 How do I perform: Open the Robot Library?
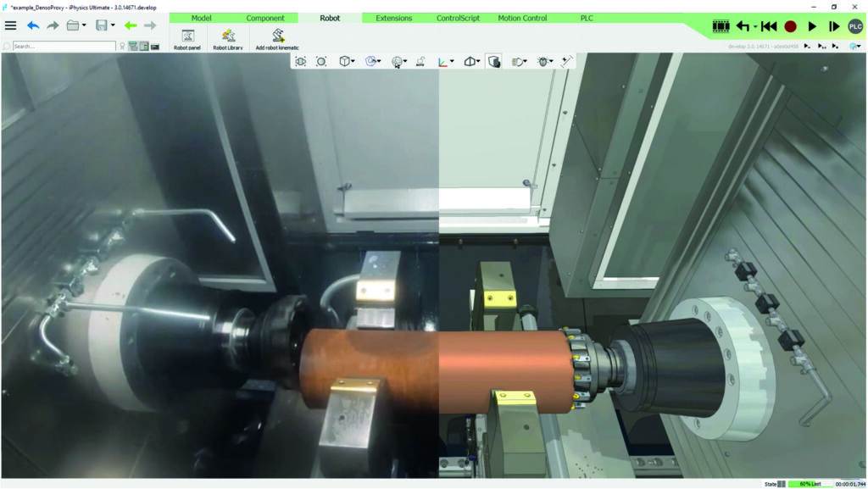(228, 39)
